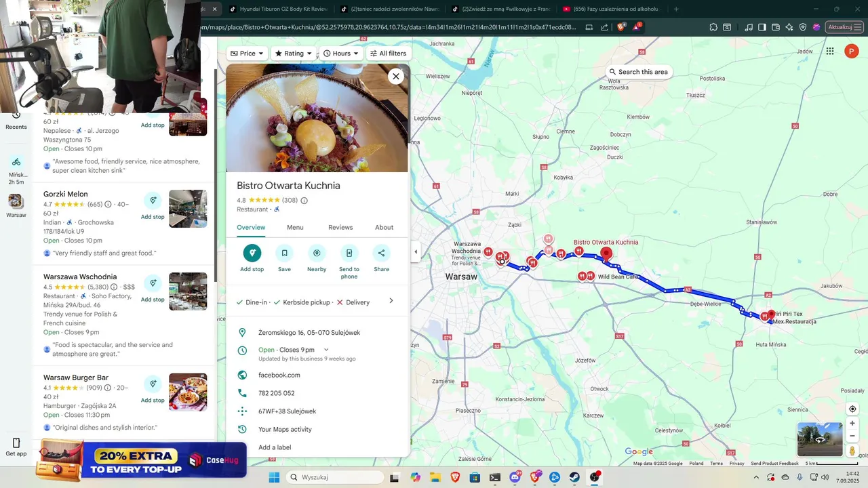Click the Brave Rewards triangle icon
The width and height of the screenshot is (868, 488).
[637, 27]
